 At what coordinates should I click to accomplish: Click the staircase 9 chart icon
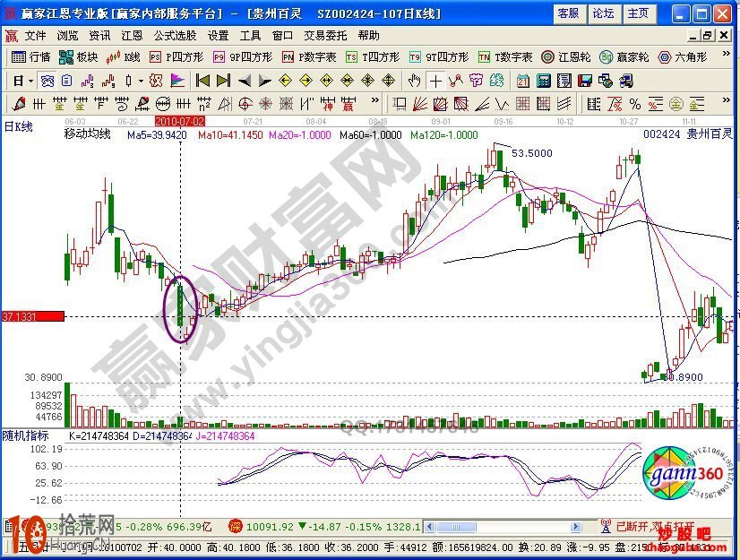108,82
